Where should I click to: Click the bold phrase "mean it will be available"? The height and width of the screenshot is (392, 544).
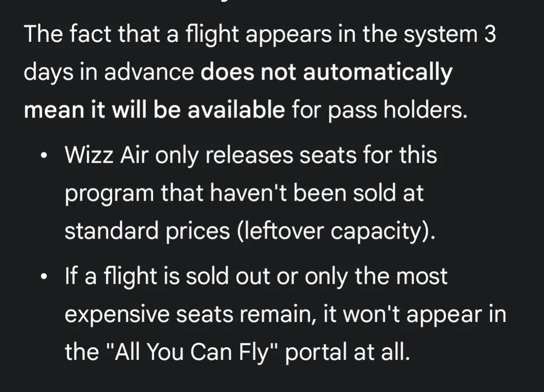pyautogui.click(x=154, y=110)
